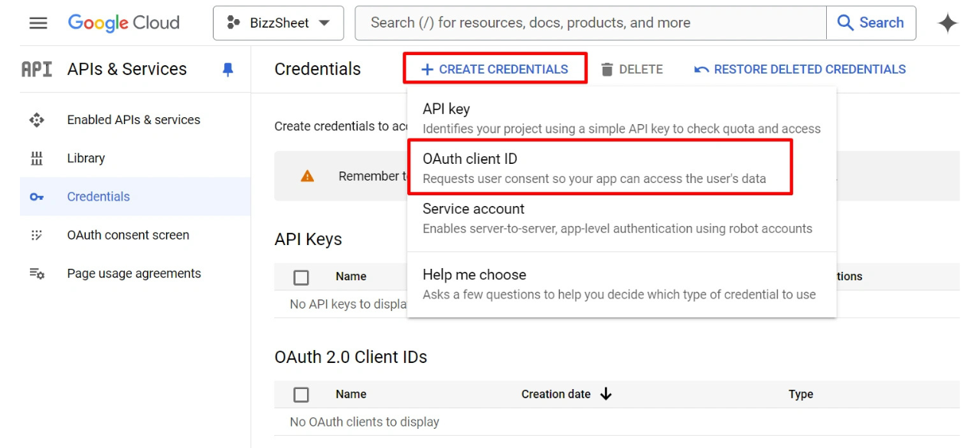Click 'No OAuth clients to display' text

364,422
